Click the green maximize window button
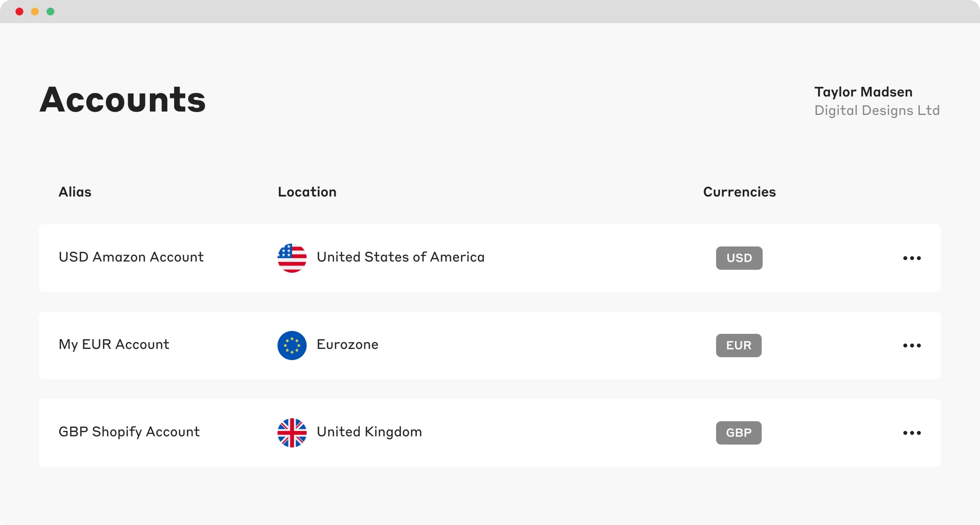Image resolution: width=980 pixels, height=525 pixels. 51,11
